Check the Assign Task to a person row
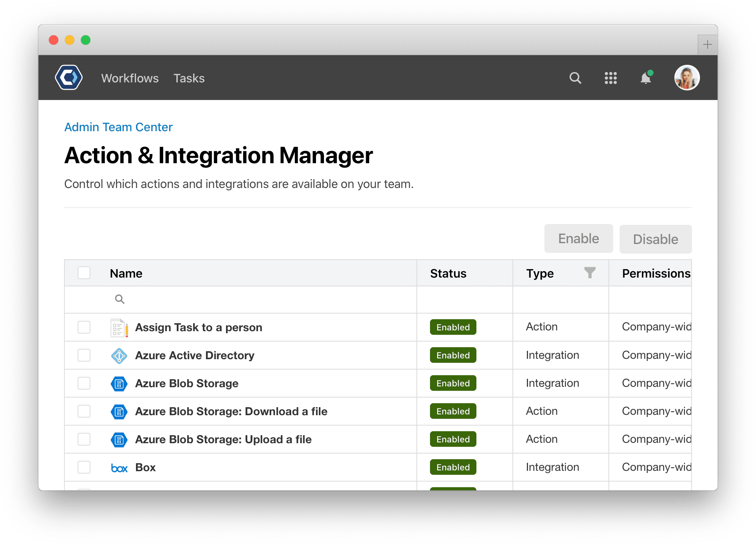Viewport: 756px width, 544px height. pos(84,327)
